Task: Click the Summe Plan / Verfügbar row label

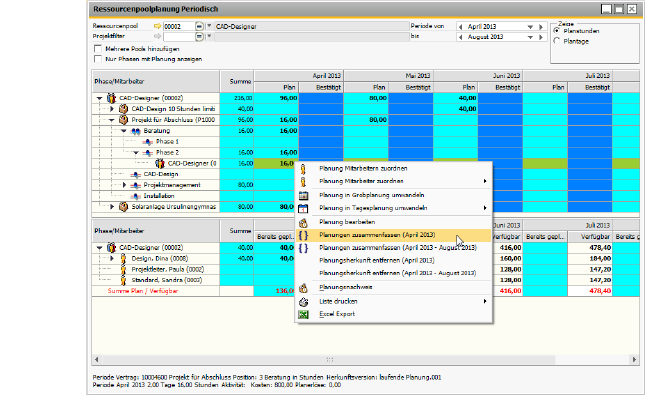Action: coord(143,291)
